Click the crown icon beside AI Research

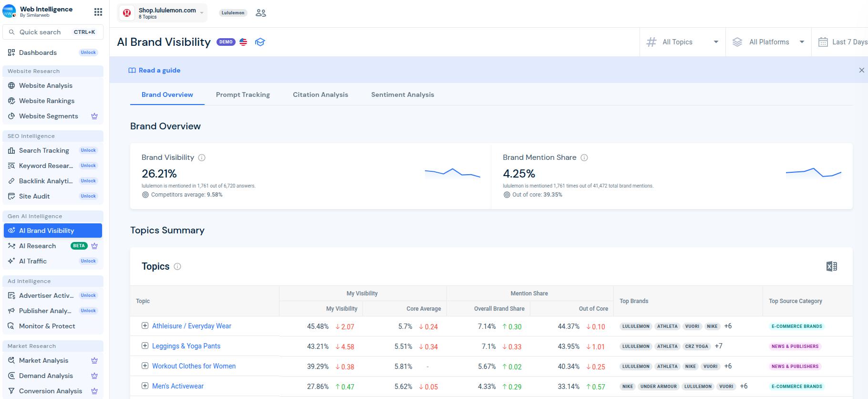[94, 246]
